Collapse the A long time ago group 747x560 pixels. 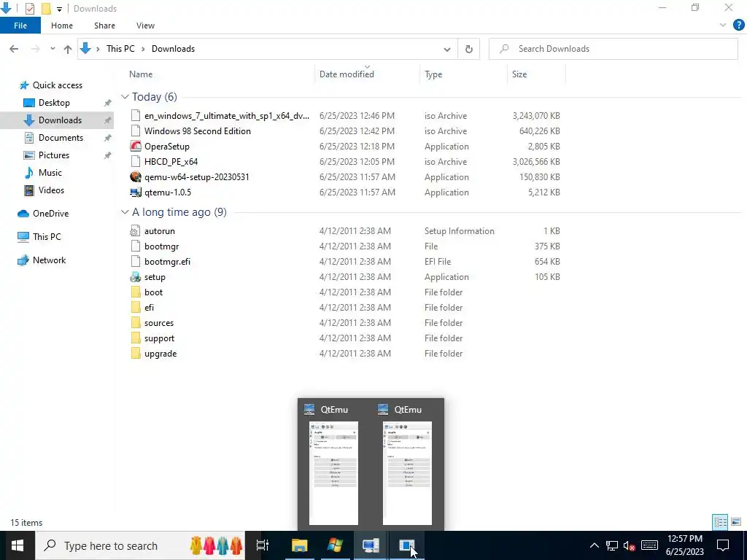125,212
